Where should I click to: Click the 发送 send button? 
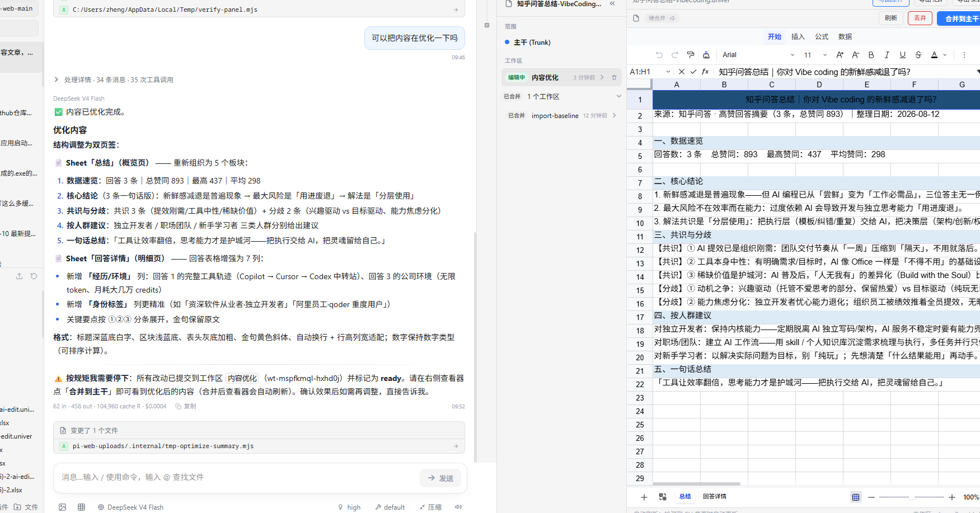[x=440, y=478]
